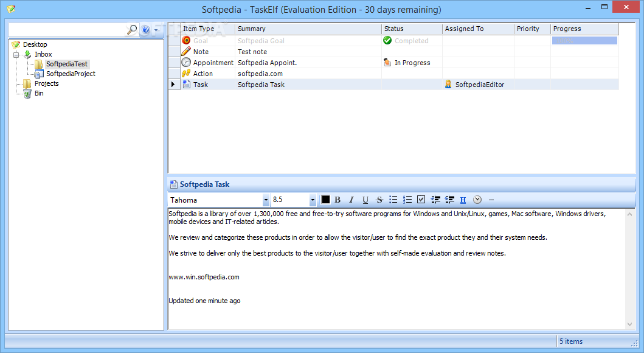
Task: Click the Desktop tree icon
Action: (x=16, y=44)
